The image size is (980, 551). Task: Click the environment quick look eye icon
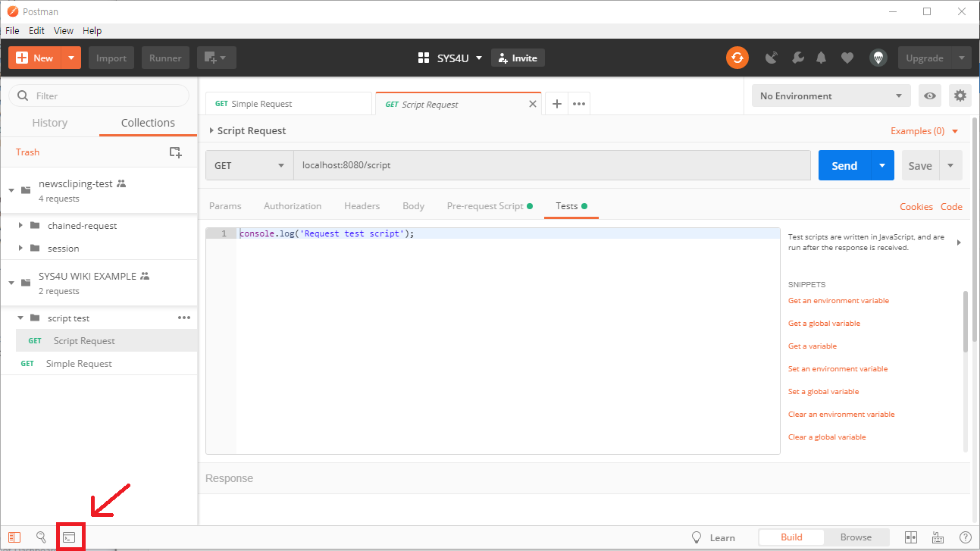pyautogui.click(x=929, y=95)
